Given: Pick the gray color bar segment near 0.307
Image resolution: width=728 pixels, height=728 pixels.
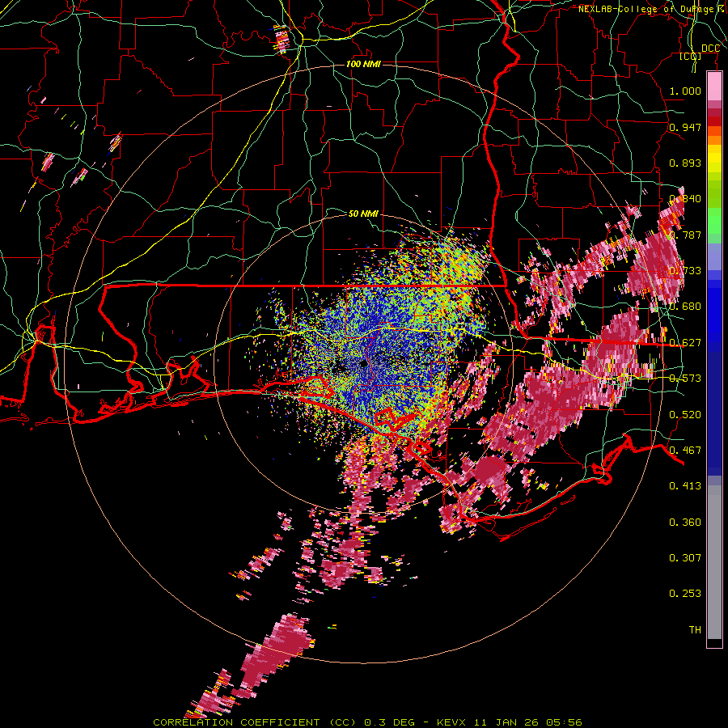Looking at the screenshot, I should pyautogui.click(x=714, y=562).
